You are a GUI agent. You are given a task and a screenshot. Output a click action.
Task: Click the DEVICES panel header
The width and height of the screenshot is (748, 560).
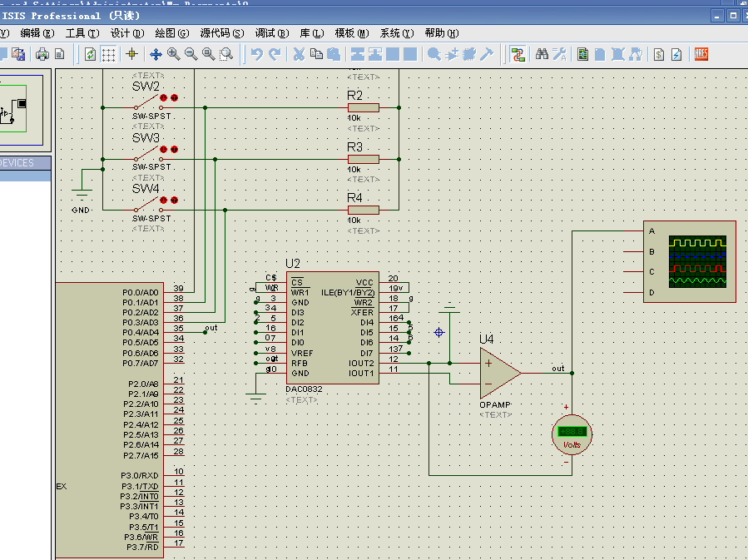(25, 163)
